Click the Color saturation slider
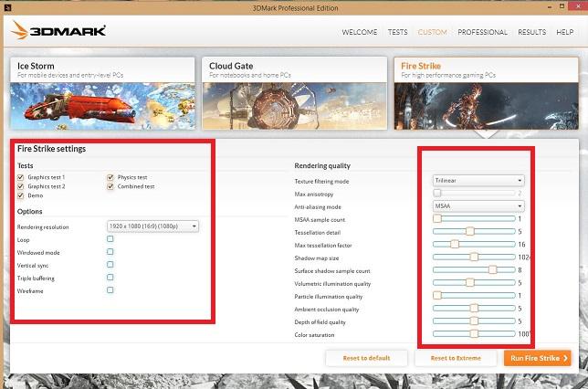This screenshot has height=389, width=588. [x=474, y=334]
